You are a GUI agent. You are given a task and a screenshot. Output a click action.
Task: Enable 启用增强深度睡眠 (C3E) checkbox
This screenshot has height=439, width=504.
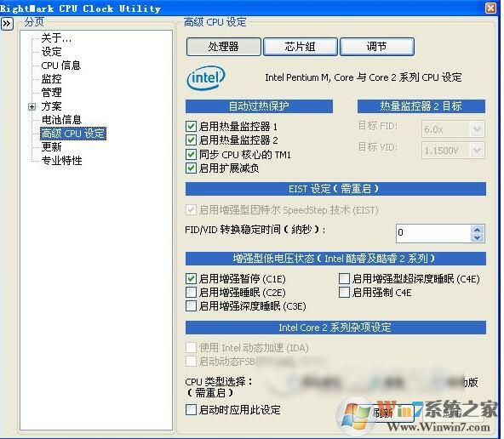(191, 306)
